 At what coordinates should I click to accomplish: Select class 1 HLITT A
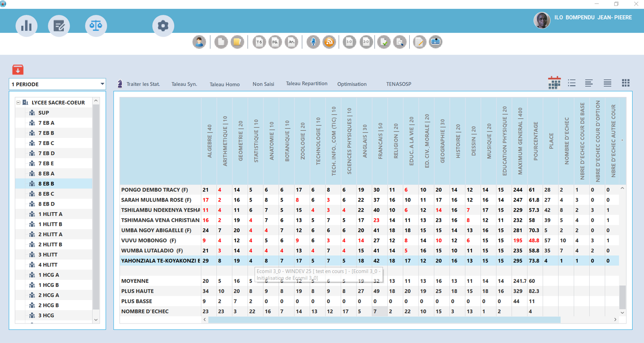pyautogui.click(x=50, y=214)
